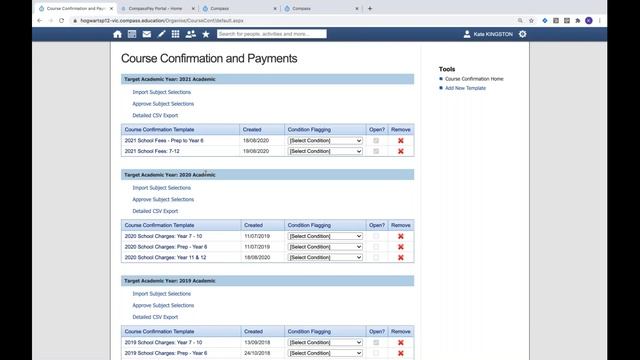Open 2021 School Fees: 7-12 template name

(x=152, y=151)
